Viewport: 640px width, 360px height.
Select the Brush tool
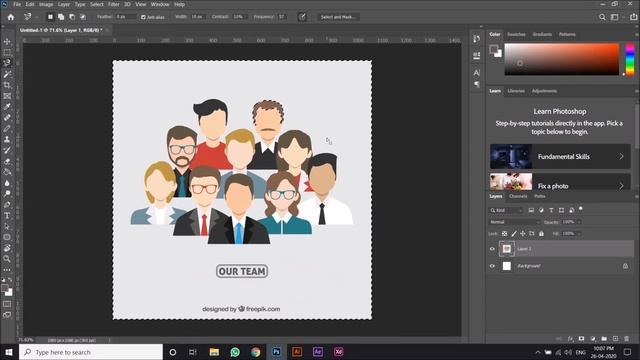7,129
